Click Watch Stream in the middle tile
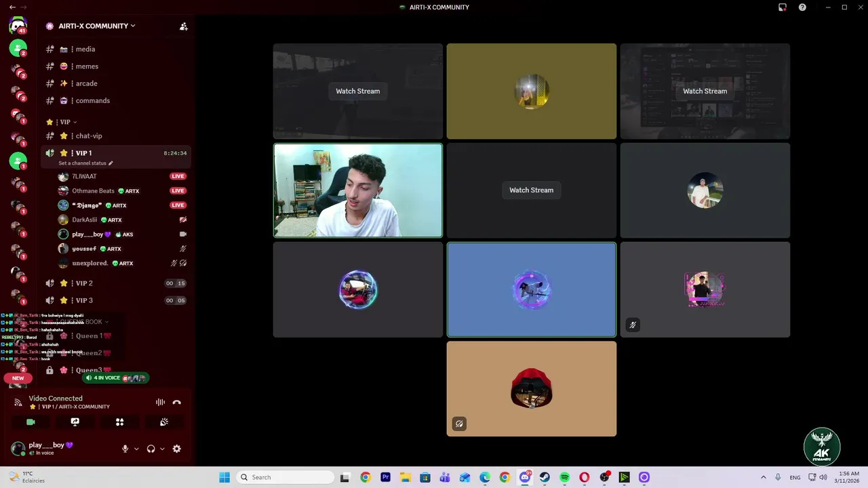 pos(531,190)
